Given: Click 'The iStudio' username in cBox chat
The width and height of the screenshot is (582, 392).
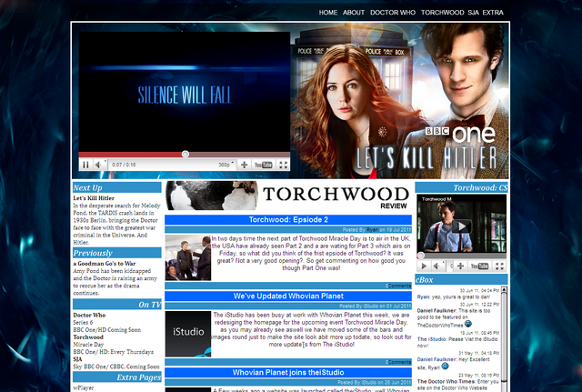Looking at the screenshot, I should [x=431, y=339].
